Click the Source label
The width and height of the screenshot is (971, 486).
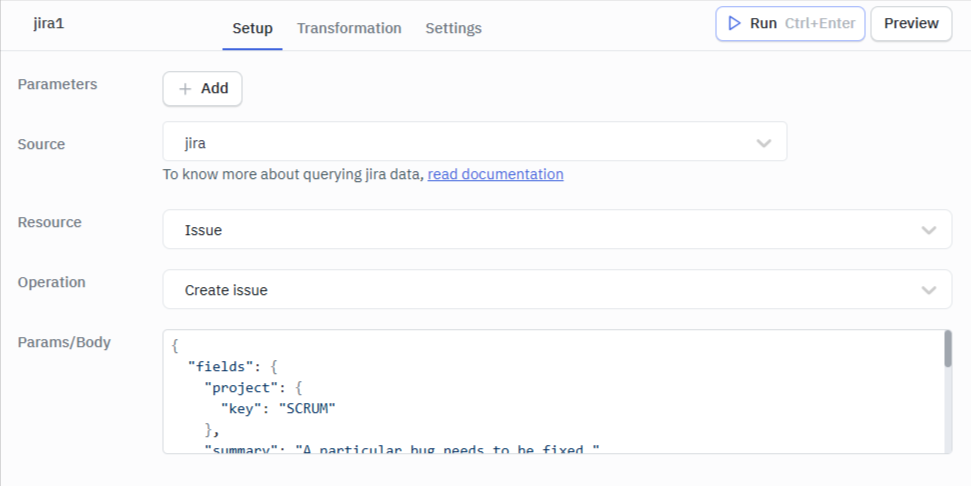click(41, 144)
